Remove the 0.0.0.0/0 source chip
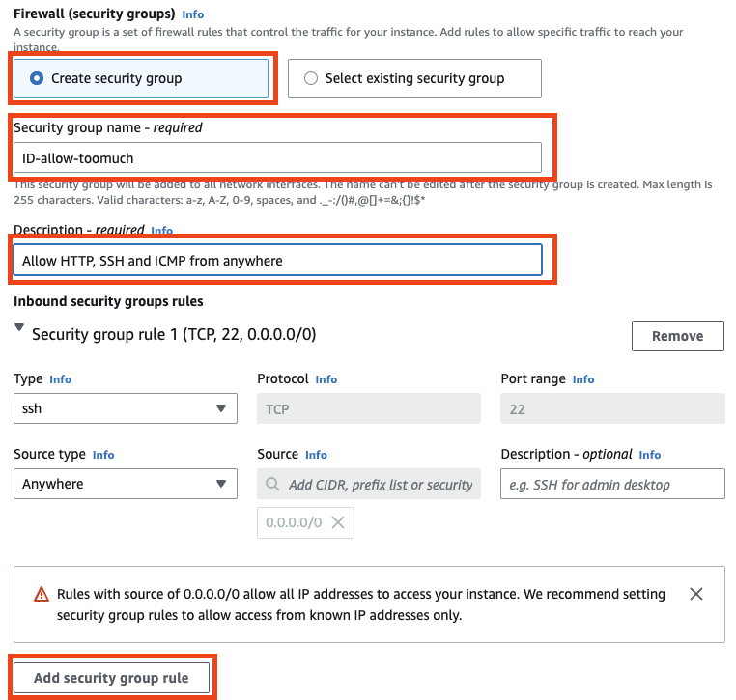Screen dimensions: 736x700 coord(338,522)
